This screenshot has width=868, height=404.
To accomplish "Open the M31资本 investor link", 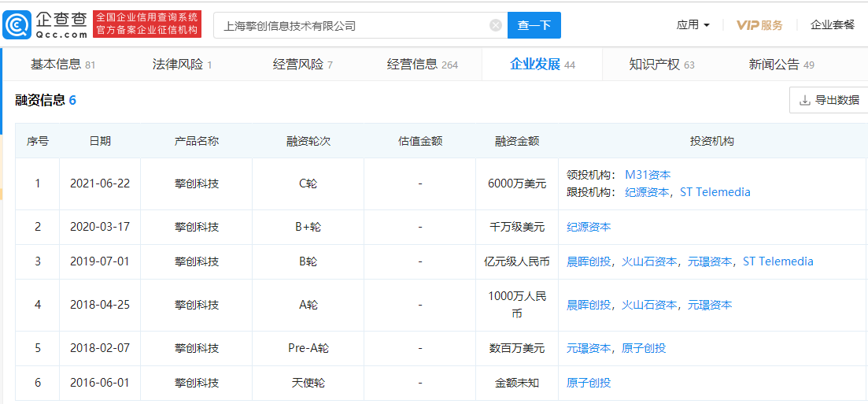I will click(x=648, y=175).
